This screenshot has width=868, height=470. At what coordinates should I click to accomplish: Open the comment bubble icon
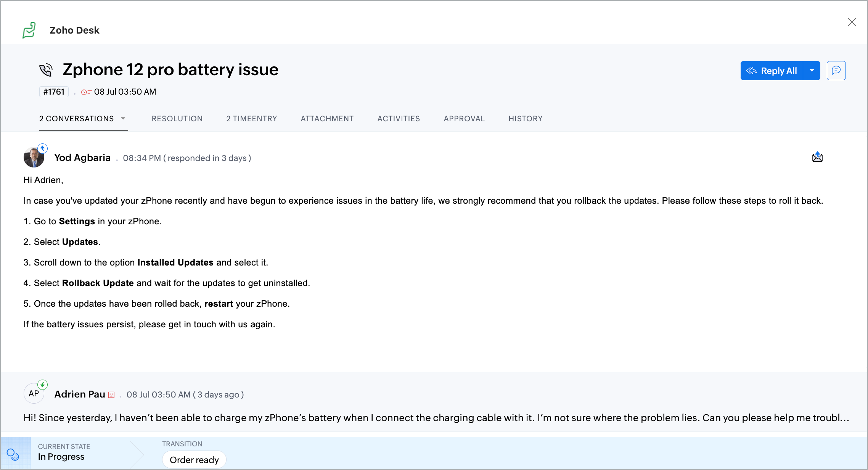[x=836, y=71]
